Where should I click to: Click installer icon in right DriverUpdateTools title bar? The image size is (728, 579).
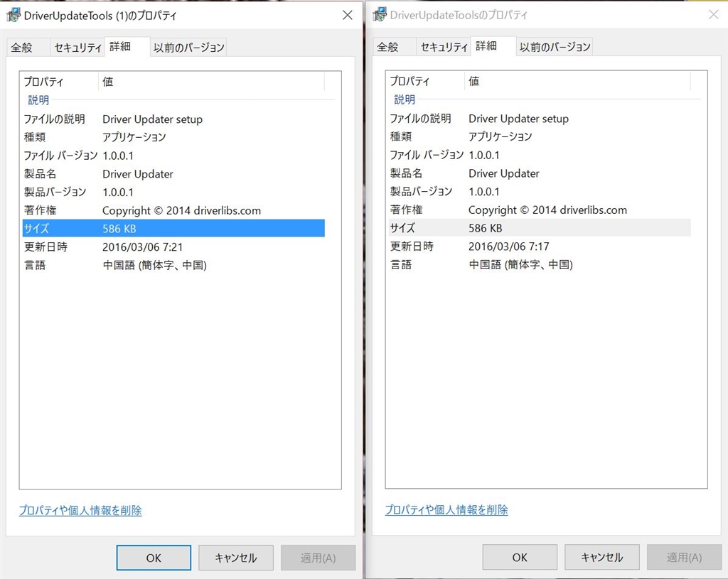380,14
